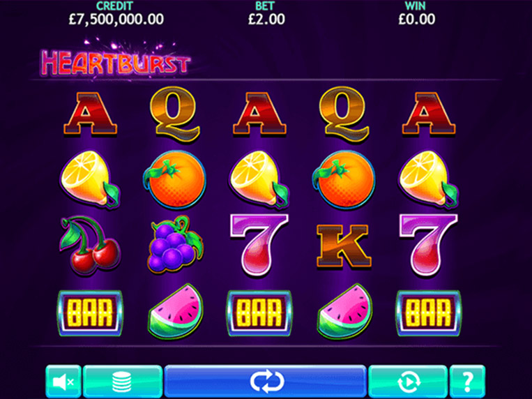Viewport: 532px width, 399px height.
Task: Start autoplay with the circular play icon
Action: 408,382
